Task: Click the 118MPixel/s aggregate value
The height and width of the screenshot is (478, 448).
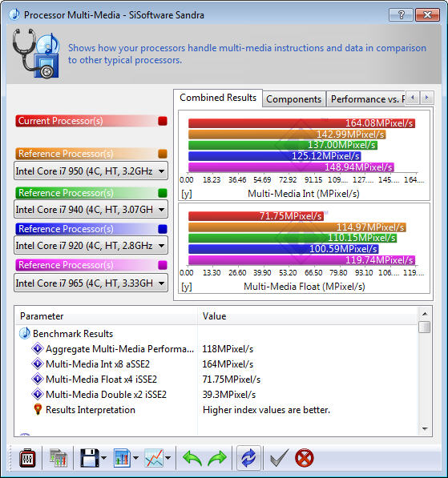Action: pyautogui.click(x=228, y=349)
